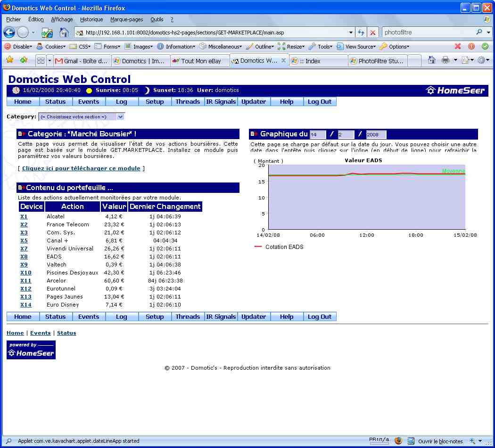Switch to the PhotoFiltre Studio tab
The height and width of the screenshot is (448, 495).
[378, 61]
